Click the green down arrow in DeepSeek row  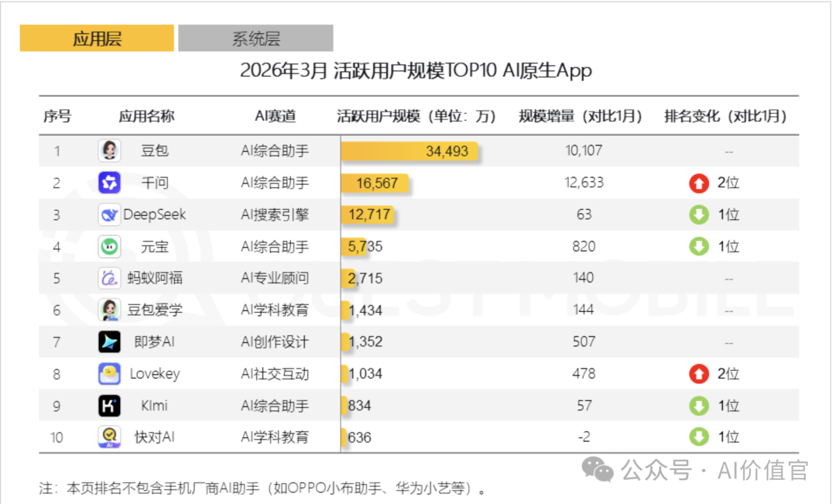(x=699, y=215)
